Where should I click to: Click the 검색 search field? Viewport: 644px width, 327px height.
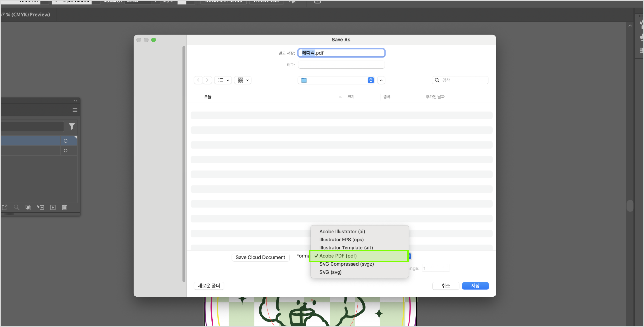tap(463, 80)
